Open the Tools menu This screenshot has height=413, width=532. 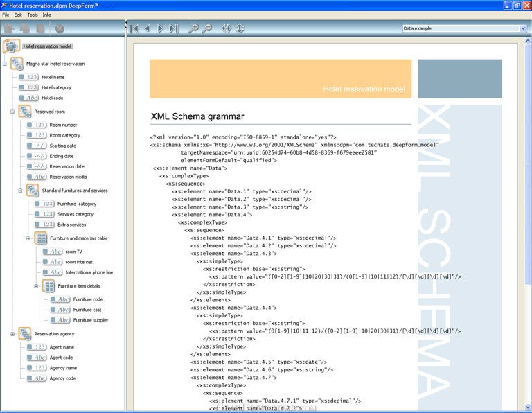point(33,15)
